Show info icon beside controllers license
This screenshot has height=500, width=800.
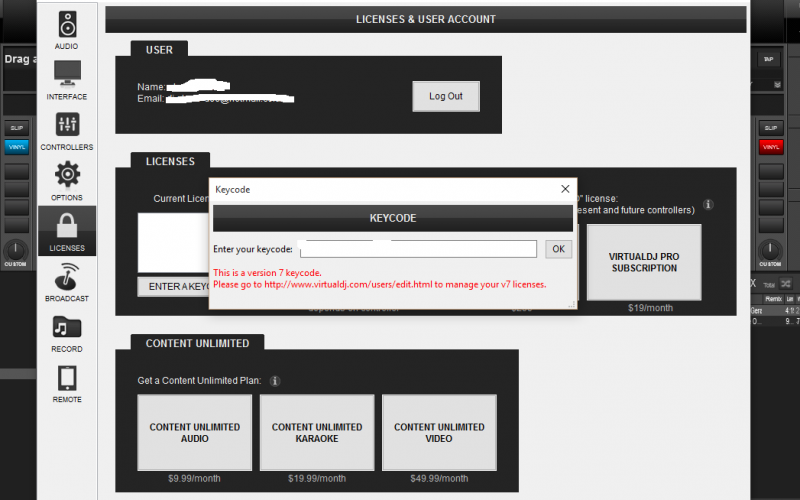pyautogui.click(x=708, y=205)
